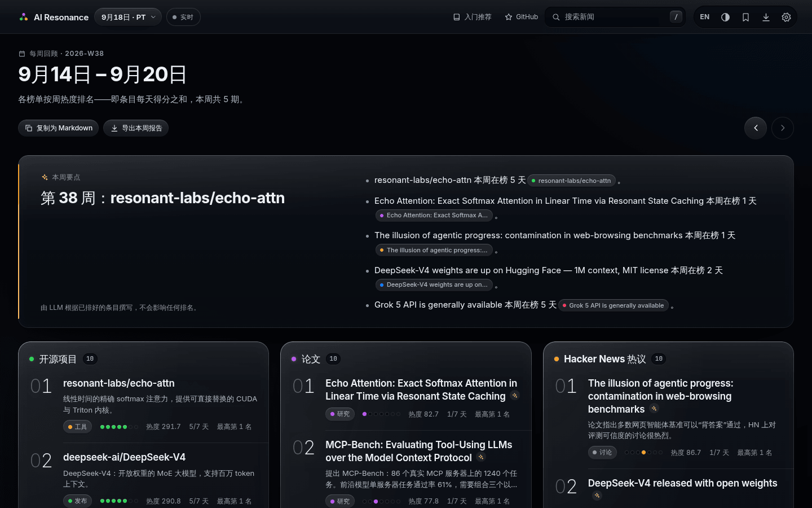The image size is (812, 508).
Task: Open settings gear icon
Action: click(x=786, y=17)
